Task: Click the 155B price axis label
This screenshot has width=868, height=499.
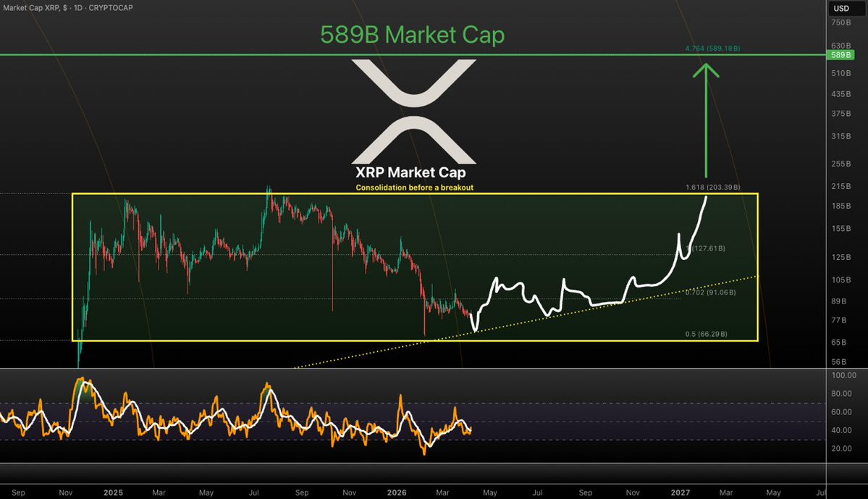Action: coord(841,229)
